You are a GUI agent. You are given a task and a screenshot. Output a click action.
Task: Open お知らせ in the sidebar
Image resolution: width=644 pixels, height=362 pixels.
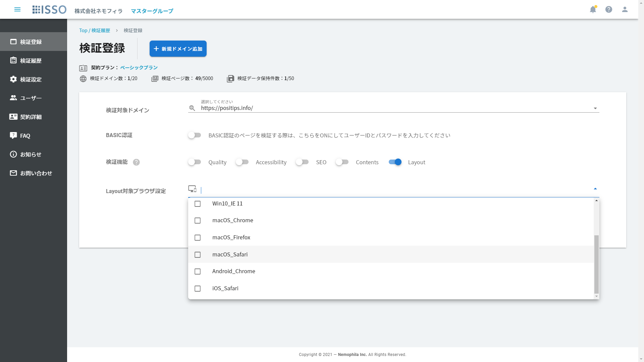pyautogui.click(x=34, y=154)
